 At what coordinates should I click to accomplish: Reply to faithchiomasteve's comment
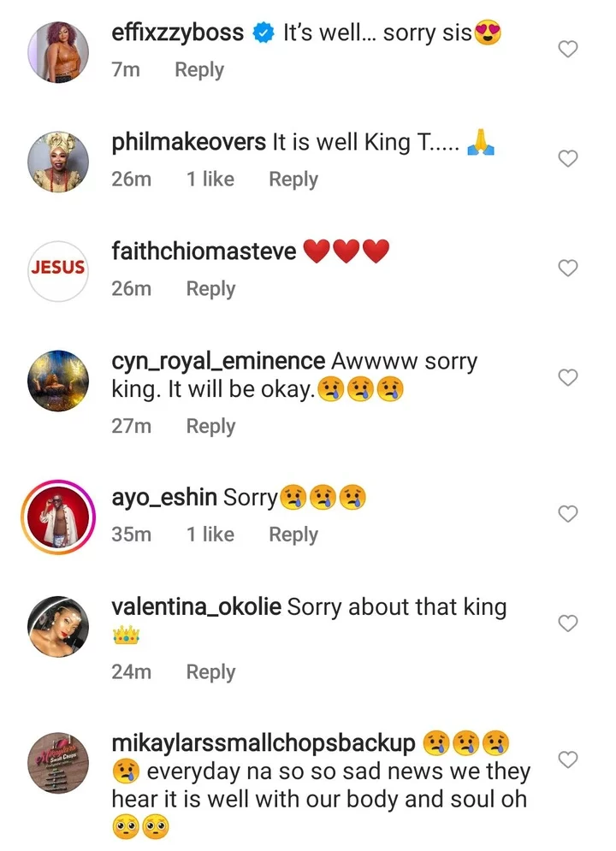210,289
